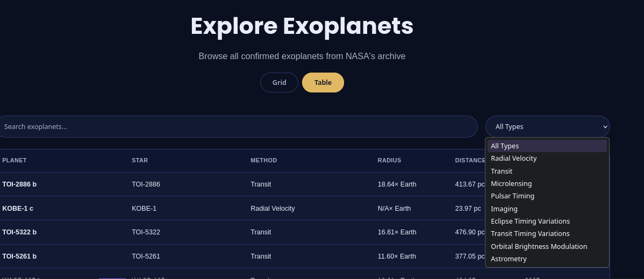Sort by PLANET column header
The width and height of the screenshot is (644, 279).
pos(15,160)
